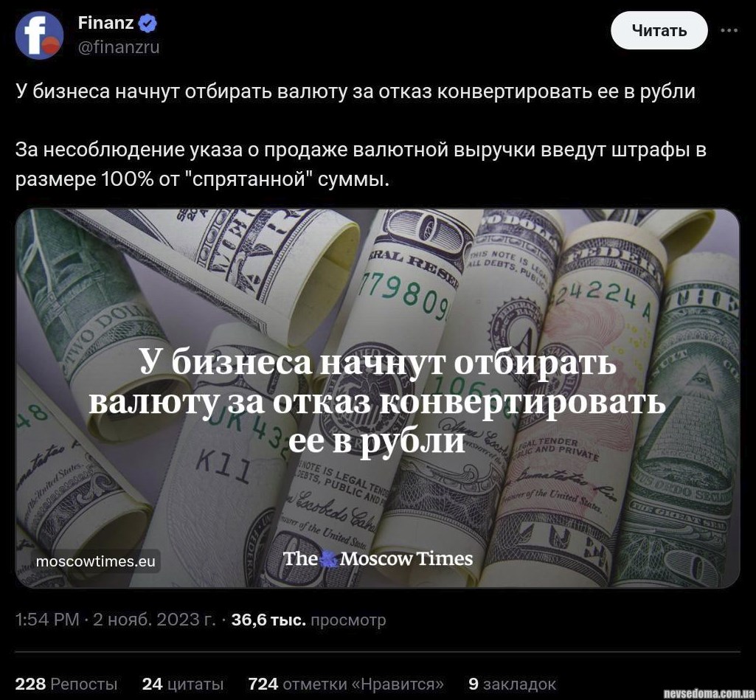756x700 pixels.
Task: Open the 2 нояб. 2023 date link
Action: point(154,620)
